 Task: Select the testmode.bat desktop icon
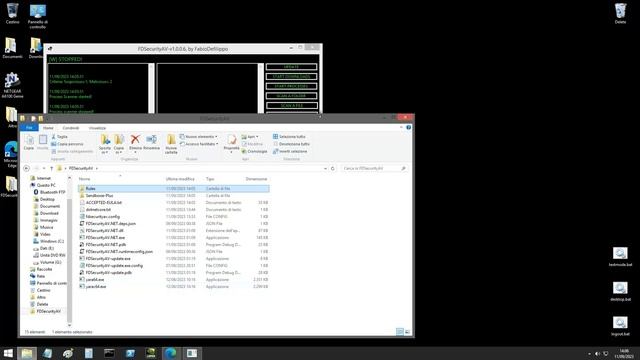coord(620,256)
